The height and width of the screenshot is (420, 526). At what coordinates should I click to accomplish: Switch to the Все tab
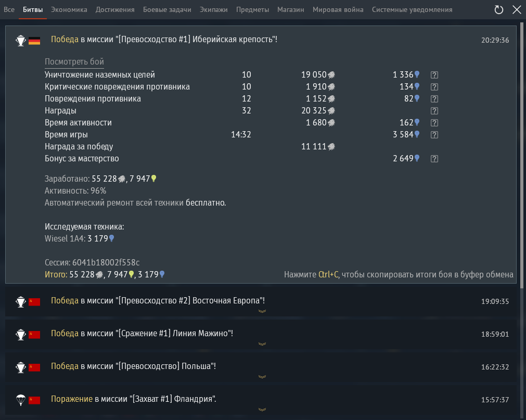[9, 10]
